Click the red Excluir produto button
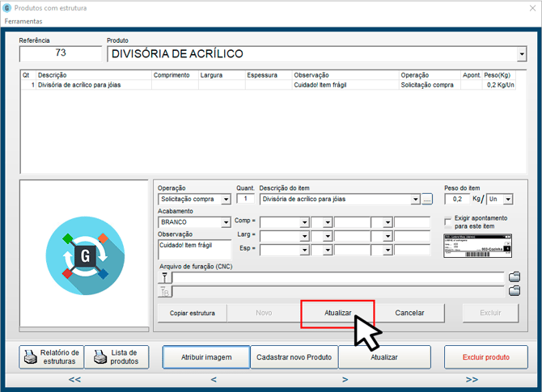Screen dimensions: 542x392 pyautogui.click(x=486, y=357)
